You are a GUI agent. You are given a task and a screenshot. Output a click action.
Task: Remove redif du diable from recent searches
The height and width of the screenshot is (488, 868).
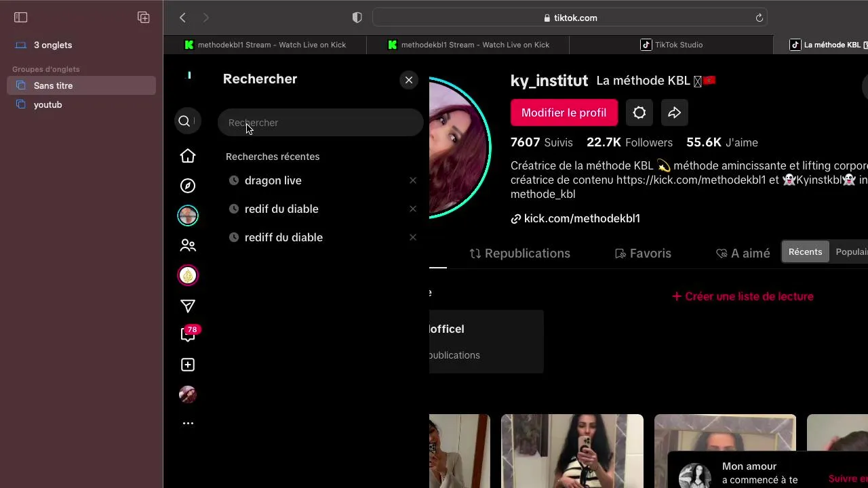coord(413,209)
